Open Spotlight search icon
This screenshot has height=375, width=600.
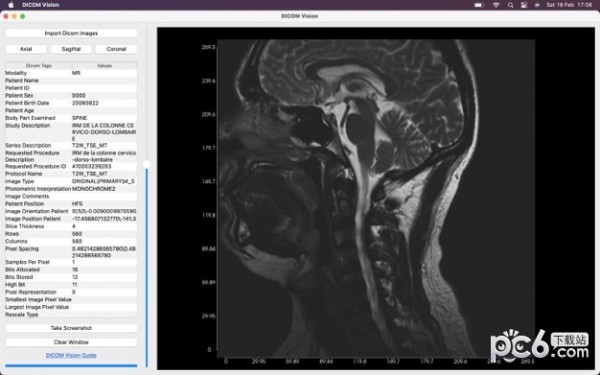coord(510,5)
